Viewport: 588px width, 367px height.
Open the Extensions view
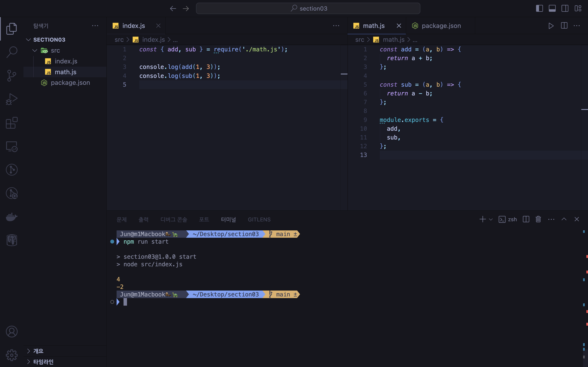12,123
